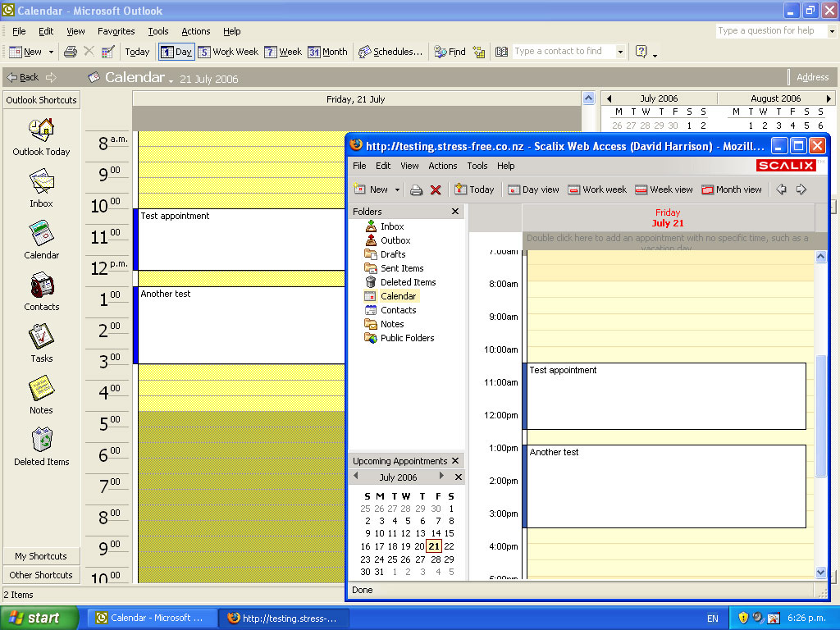Open Outlook Actions menu
Image resolution: width=840 pixels, height=630 pixels.
click(195, 31)
